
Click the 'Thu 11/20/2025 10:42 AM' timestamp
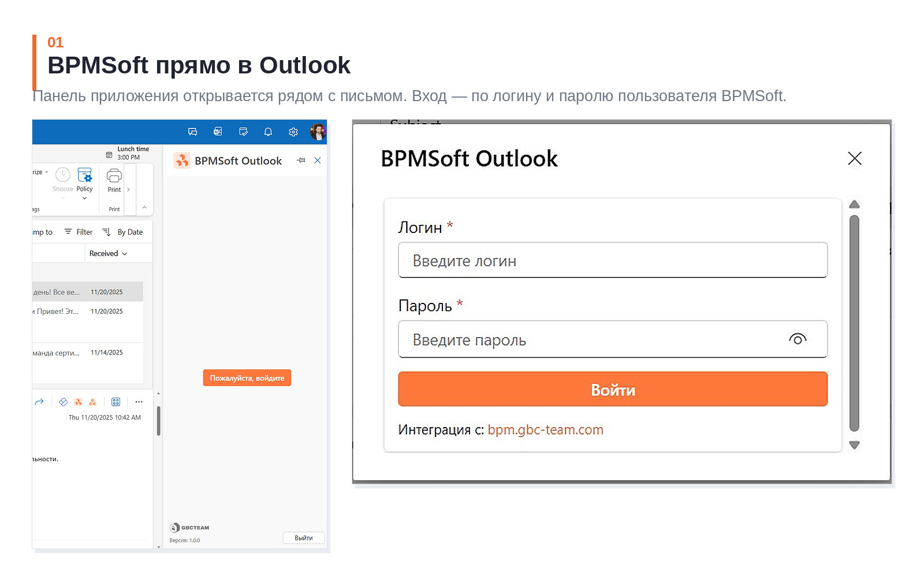pos(105,417)
